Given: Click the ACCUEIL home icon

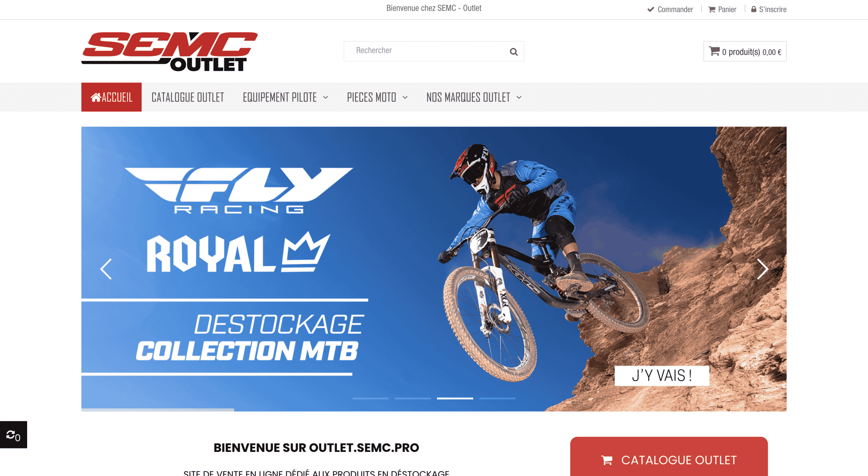Looking at the screenshot, I should 96,97.
